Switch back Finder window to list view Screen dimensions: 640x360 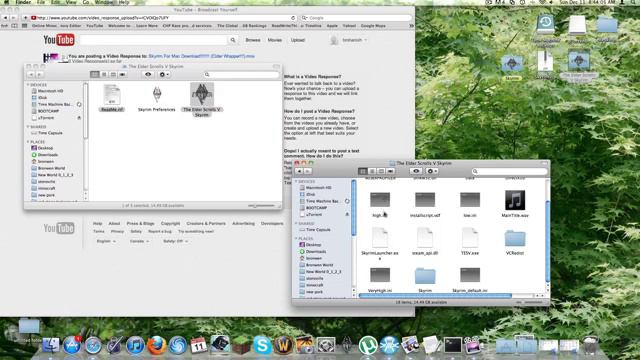coord(104,75)
